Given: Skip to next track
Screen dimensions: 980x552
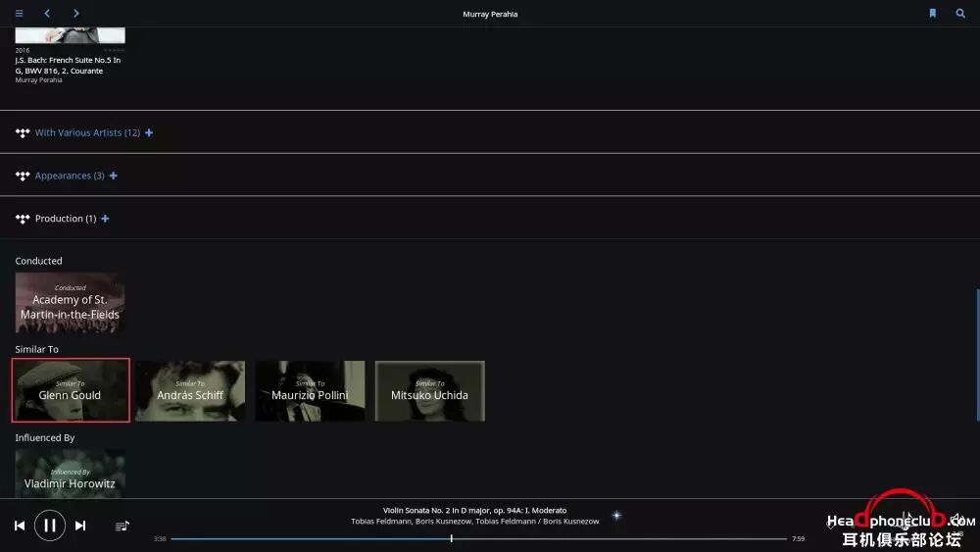Looking at the screenshot, I should point(80,526).
